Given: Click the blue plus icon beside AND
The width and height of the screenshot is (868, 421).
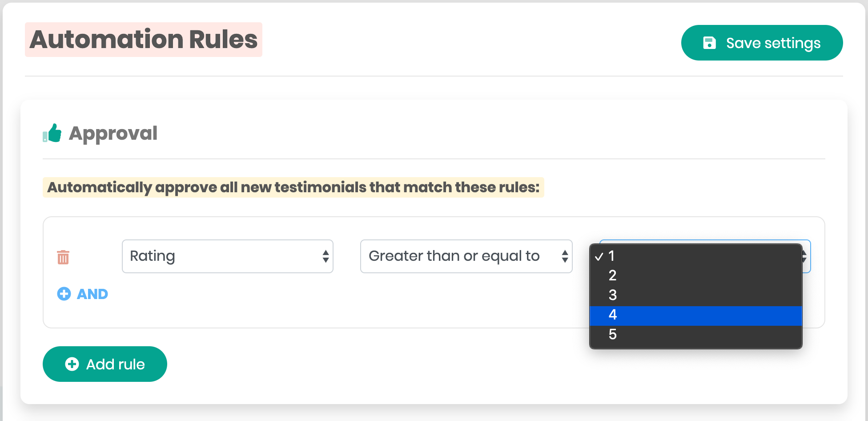Looking at the screenshot, I should coord(64,294).
